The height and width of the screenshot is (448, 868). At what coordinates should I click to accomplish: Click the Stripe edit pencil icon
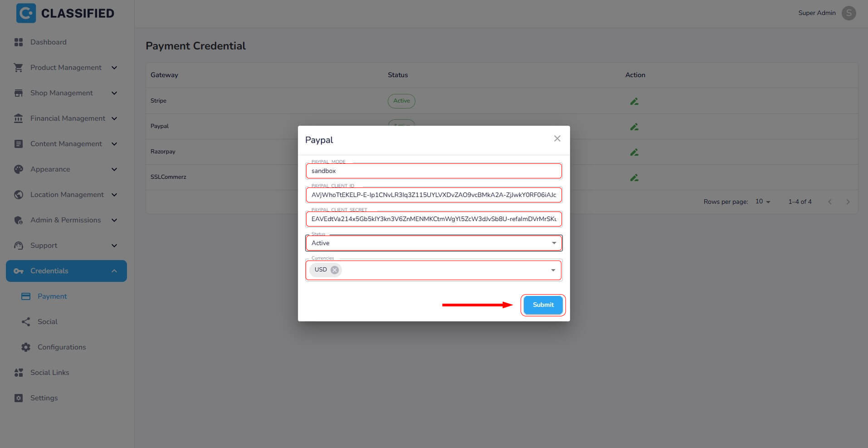coord(634,101)
